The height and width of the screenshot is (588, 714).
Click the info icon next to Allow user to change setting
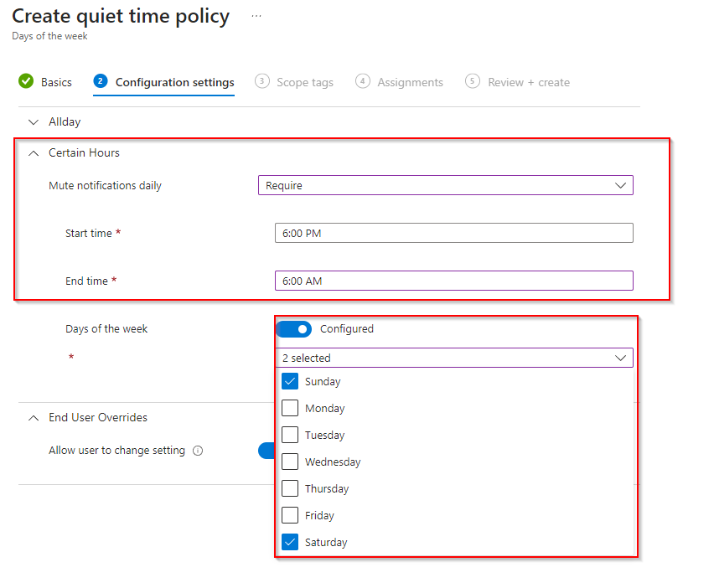tap(198, 451)
